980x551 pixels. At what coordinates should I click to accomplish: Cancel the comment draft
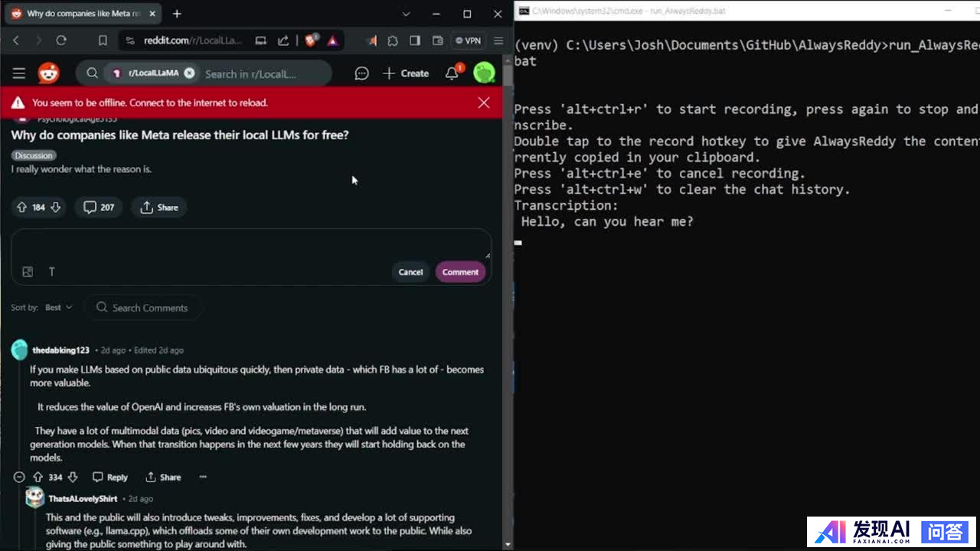pos(410,272)
